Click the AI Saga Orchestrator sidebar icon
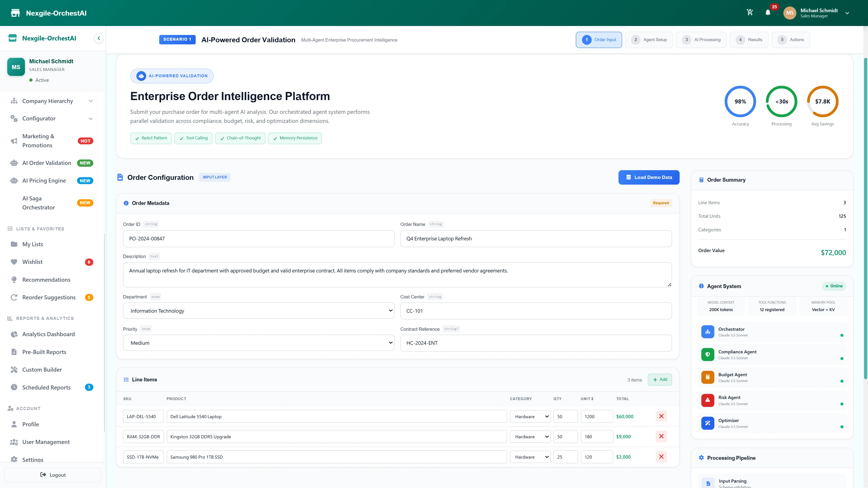The width and height of the screenshot is (868, 488). [x=14, y=202]
